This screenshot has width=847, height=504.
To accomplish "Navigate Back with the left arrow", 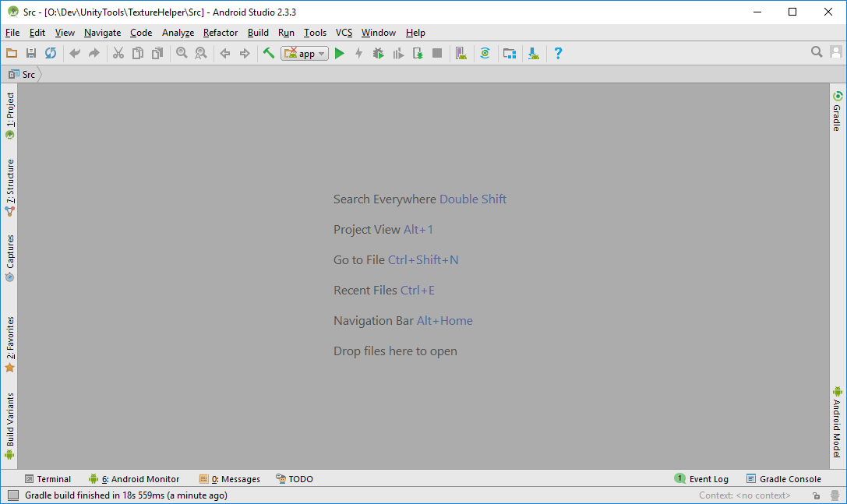I will (225, 54).
